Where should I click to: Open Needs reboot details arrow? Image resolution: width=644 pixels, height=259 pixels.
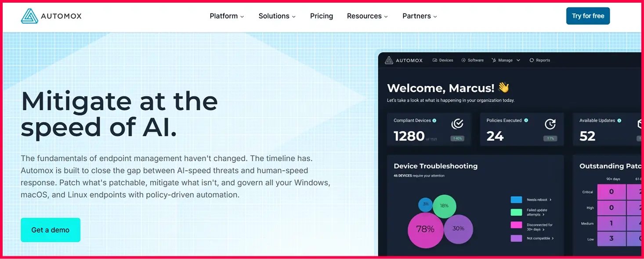click(550, 200)
